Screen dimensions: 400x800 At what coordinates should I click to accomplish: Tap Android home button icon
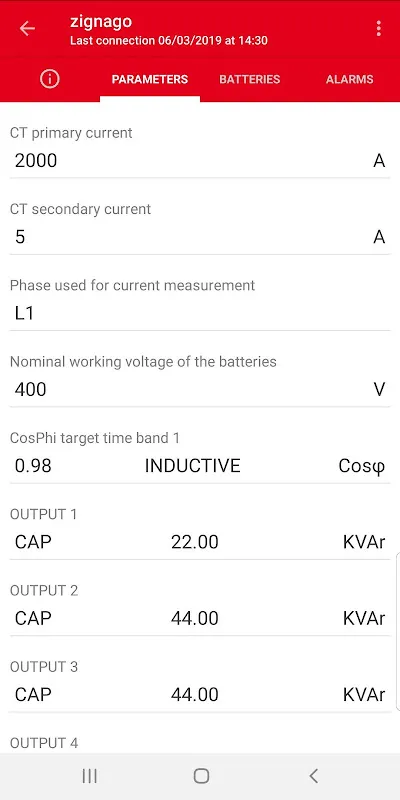click(201, 776)
